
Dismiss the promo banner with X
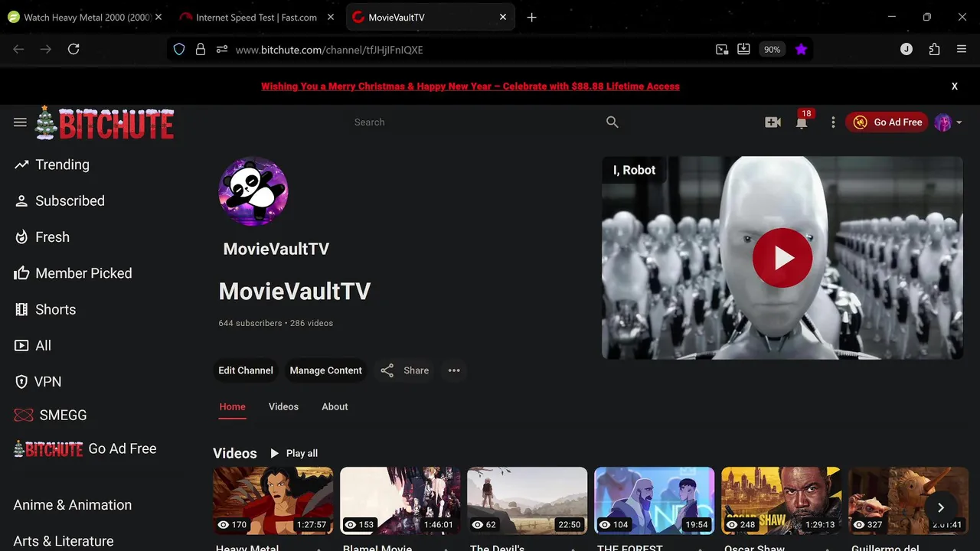click(x=955, y=86)
